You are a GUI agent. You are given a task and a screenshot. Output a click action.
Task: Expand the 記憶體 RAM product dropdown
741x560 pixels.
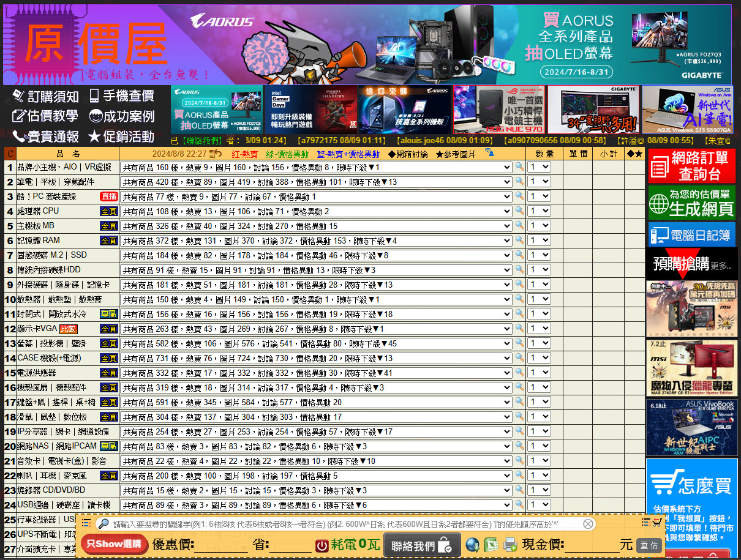tap(316, 241)
